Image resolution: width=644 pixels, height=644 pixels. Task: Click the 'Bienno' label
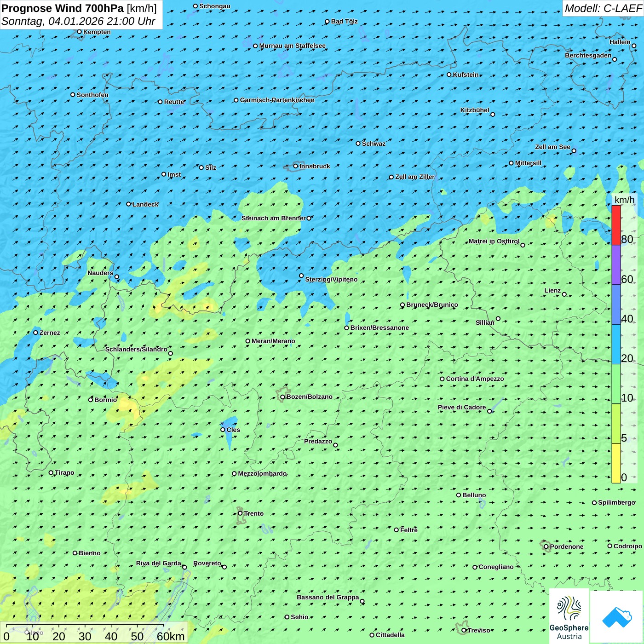click(89, 553)
